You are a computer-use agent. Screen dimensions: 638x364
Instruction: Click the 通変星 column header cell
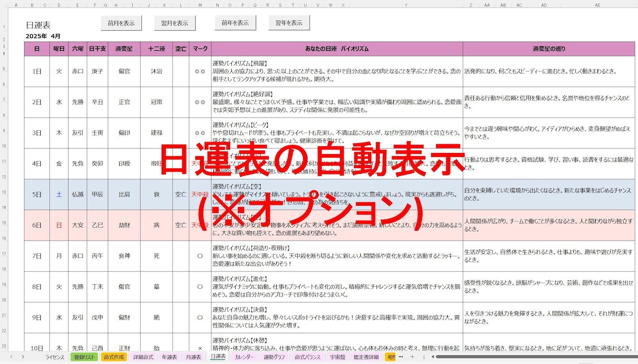point(124,49)
